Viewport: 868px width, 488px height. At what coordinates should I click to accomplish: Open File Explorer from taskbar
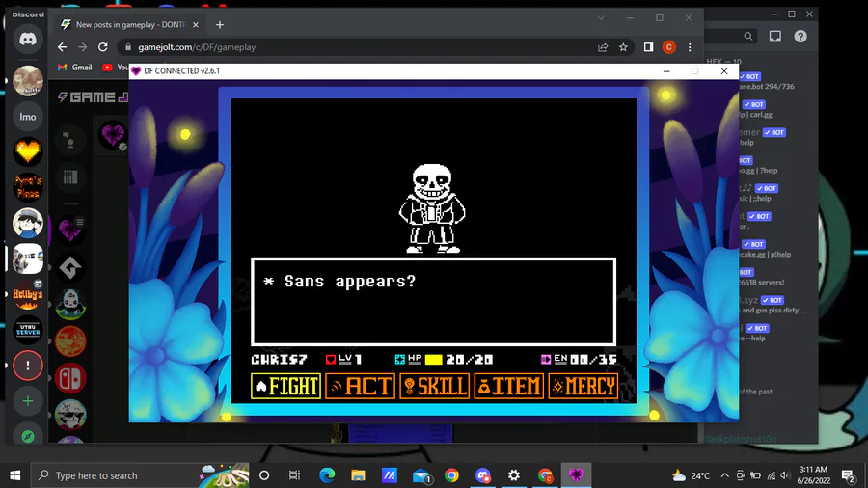pyautogui.click(x=358, y=475)
